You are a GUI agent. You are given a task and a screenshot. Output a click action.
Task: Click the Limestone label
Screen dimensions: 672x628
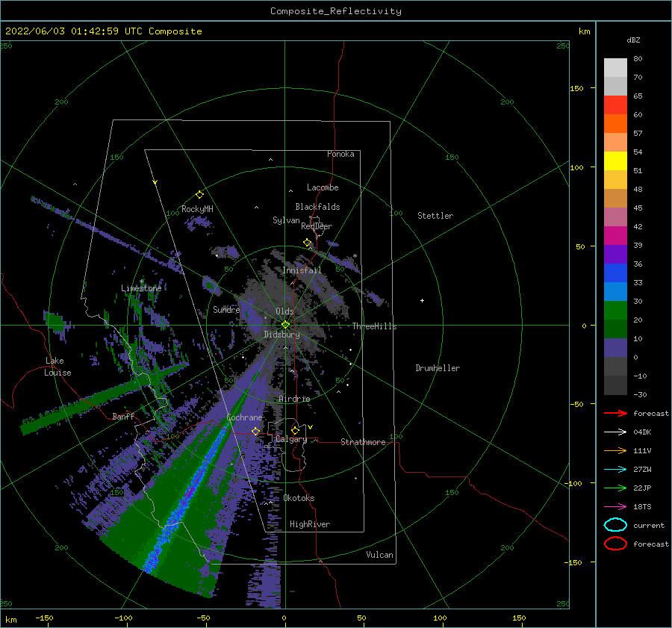tap(141, 288)
